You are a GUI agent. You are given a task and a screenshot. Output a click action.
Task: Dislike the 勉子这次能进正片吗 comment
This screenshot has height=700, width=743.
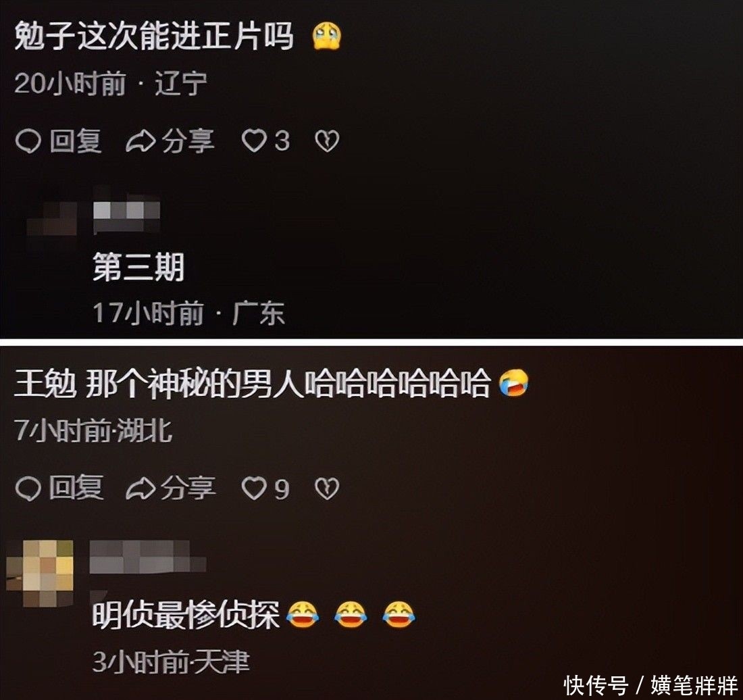(327, 141)
